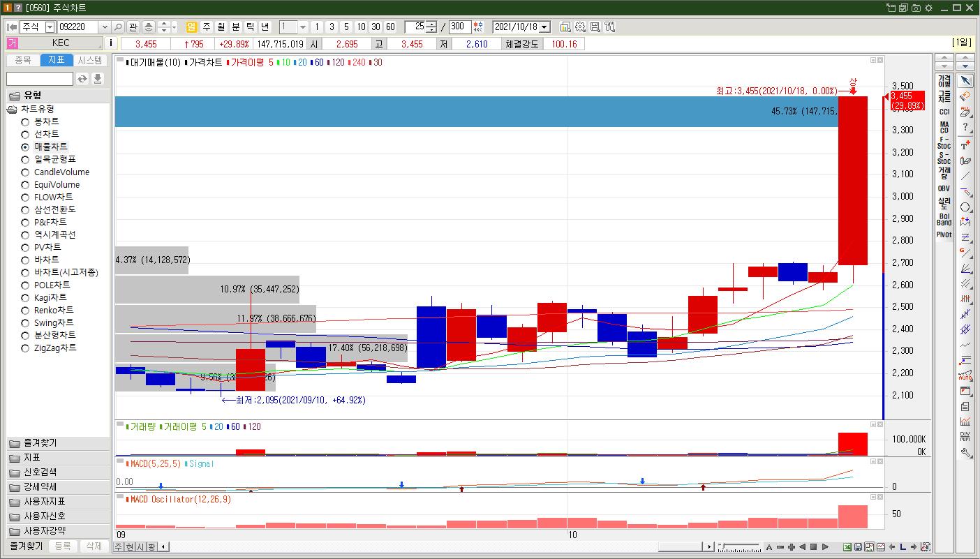980x559 pixels.
Task: Click the download arrow icon beside the search box
Action: [98, 79]
